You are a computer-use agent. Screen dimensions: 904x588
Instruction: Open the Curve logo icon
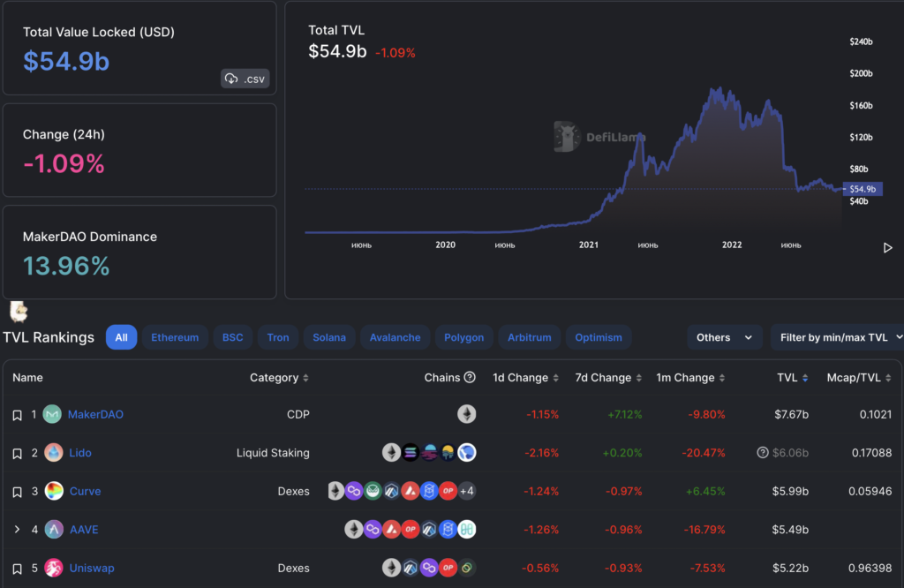point(54,491)
